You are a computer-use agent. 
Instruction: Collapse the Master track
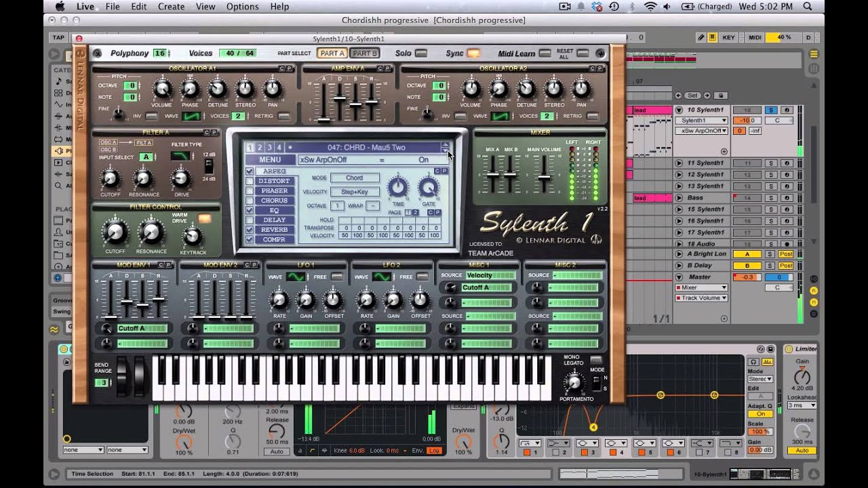click(x=679, y=277)
